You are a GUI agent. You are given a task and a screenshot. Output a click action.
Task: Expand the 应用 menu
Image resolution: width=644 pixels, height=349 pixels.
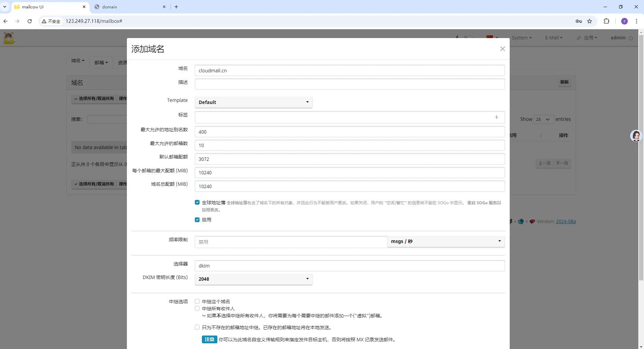pyautogui.click(x=591, y=38)
